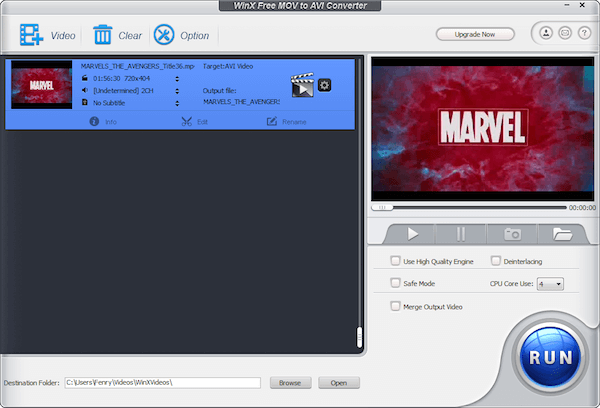Open output settings gear for the video
This screenshot has height=408, width=600.
tap(324, 85)
